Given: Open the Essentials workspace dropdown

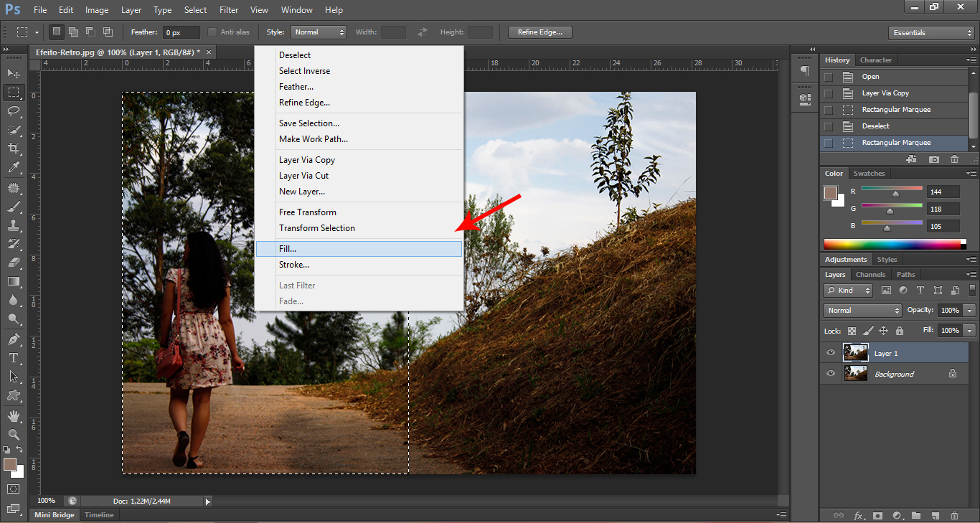Looking at the screenshot, I should (x=930, y=33).
